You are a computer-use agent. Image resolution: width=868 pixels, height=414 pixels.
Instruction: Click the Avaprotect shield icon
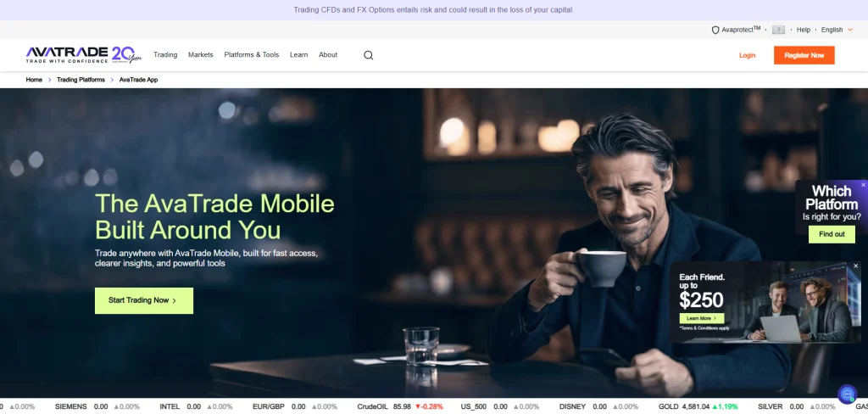point(715,30)
